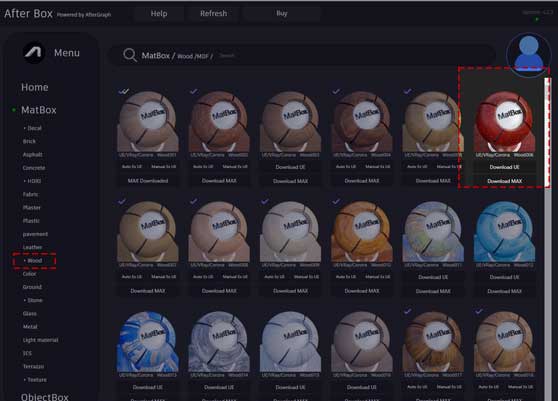This screenshot has width=558, height=401.
Task: Select the Wood004 dark brown material thumbnail
Action: click(362, 122)
